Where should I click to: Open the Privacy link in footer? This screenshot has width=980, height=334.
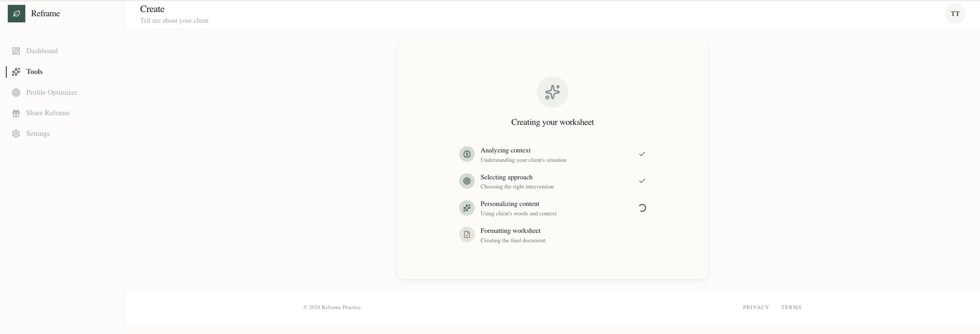[756, 307]
